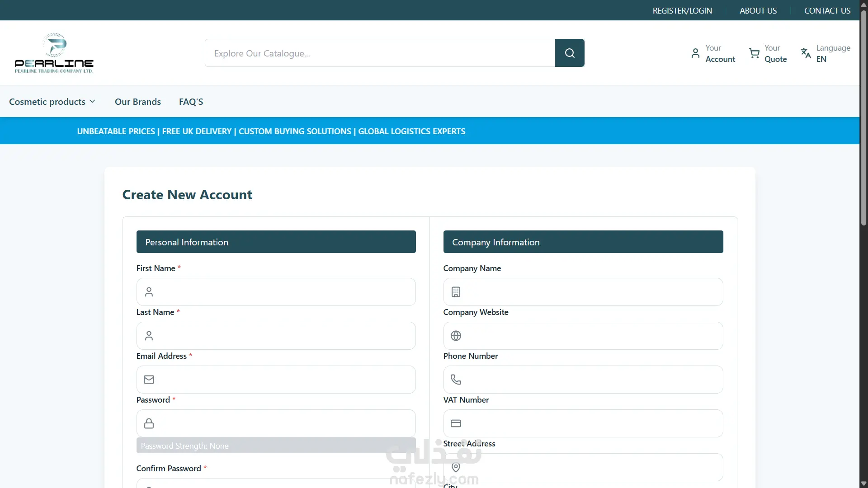
Task: Go to the CONTACT US page
Action: click(827, 10)
